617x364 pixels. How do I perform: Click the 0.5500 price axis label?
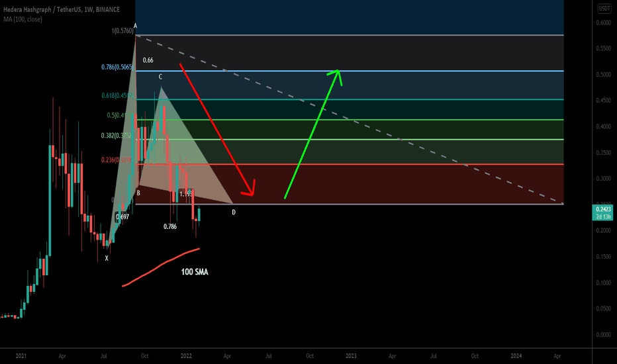point(603,48)
